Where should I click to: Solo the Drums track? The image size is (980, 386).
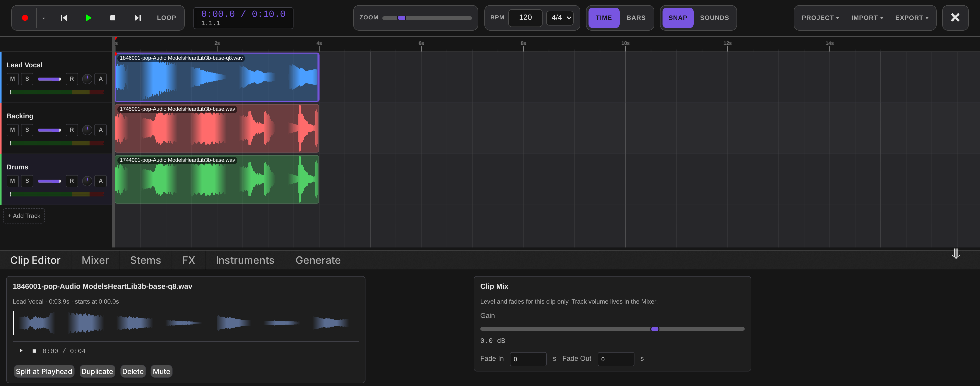27,181
